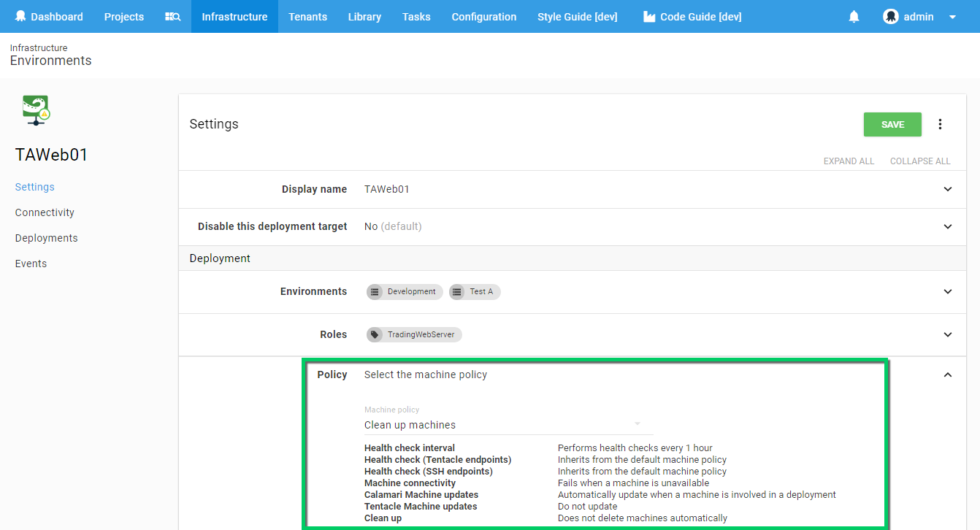Click the green Save button

point(892,124)
